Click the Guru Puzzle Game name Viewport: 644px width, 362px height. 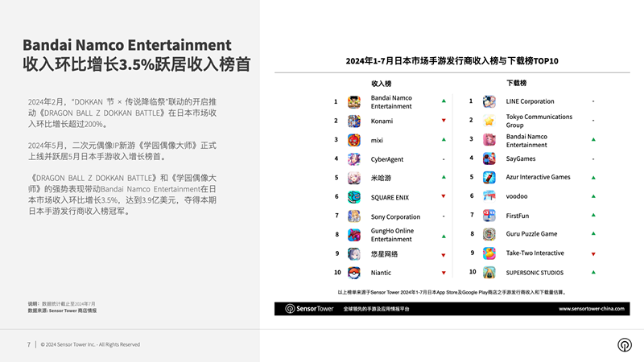(x=531, y=234)
